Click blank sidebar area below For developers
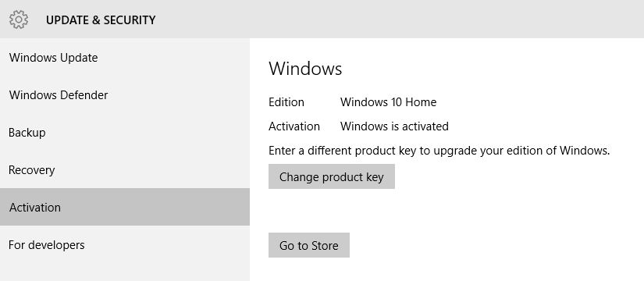Screen dimensions: 644x281 pyautogui.click(x=125, y=272)
